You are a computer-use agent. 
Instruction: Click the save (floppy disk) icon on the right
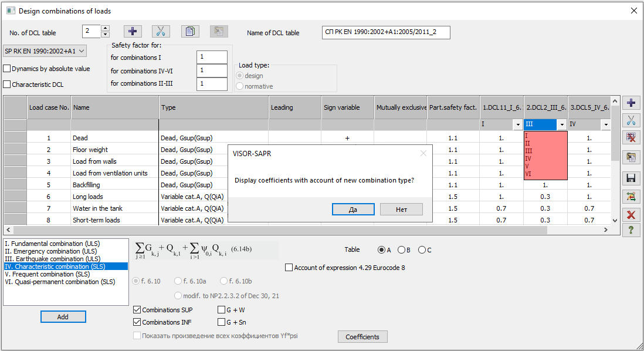(631, 178)
